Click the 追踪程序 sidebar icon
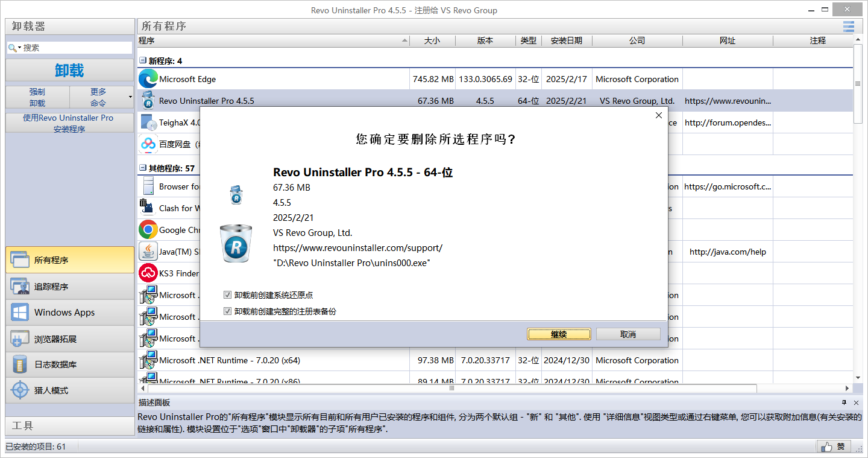This screenshot has height=458, width=868. (x=20, y=287)
